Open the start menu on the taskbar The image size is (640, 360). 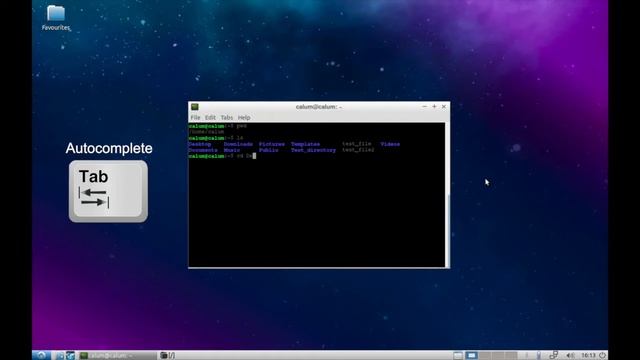42,355
